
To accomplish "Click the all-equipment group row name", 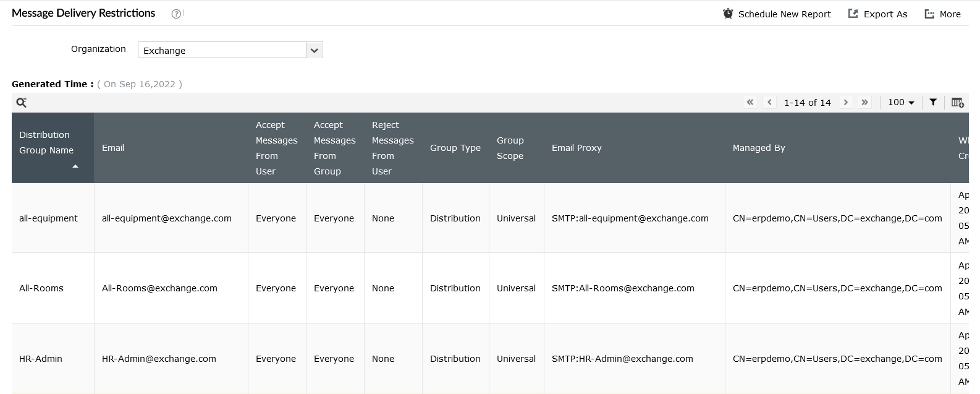I will click(48, 218).
